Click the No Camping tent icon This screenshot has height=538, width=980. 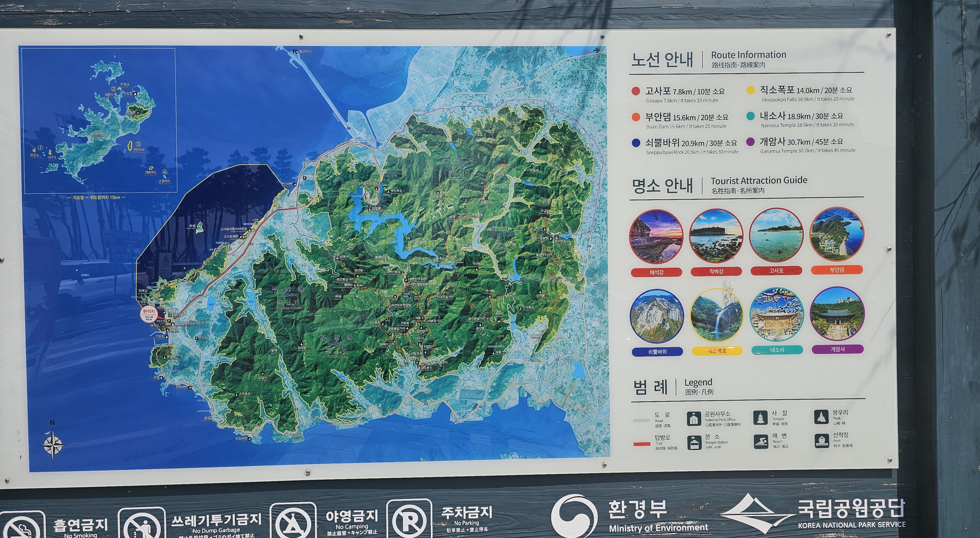click(293, 523)
